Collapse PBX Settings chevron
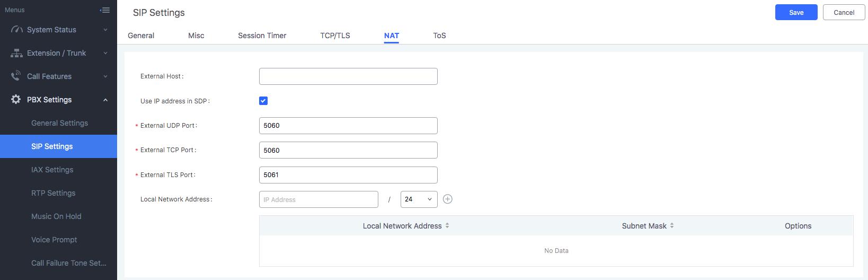The image size is (868, 280). point(105,100)
